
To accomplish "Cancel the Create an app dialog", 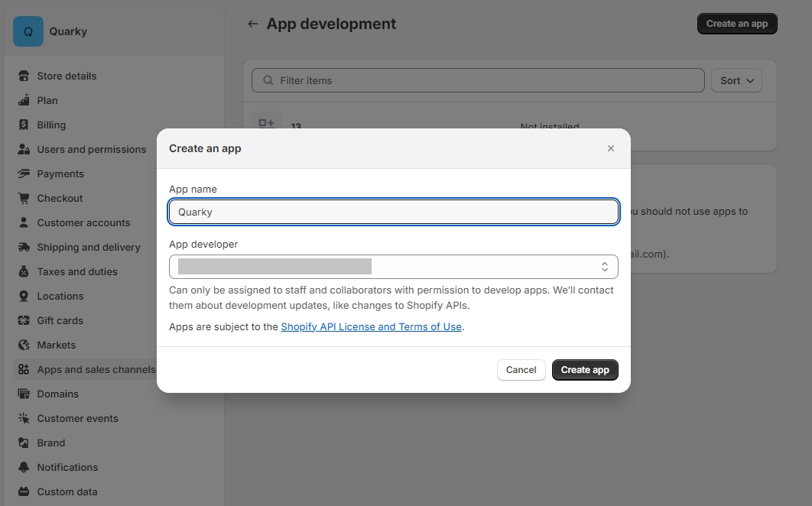I will [521, 370].
